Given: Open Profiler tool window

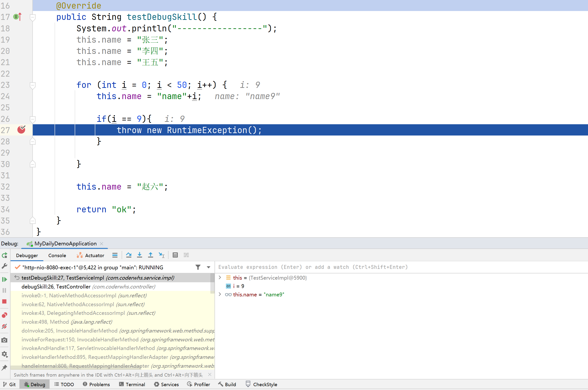Looking at the screenshot, I should click(x=198, y=384).
